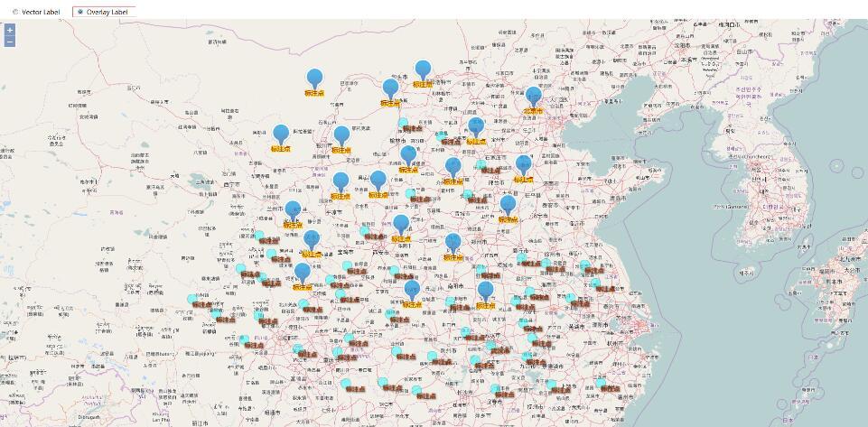Click the westernmost cyan circle marker
This screenshot has width=868, height=427.
[x=191, y=299]
